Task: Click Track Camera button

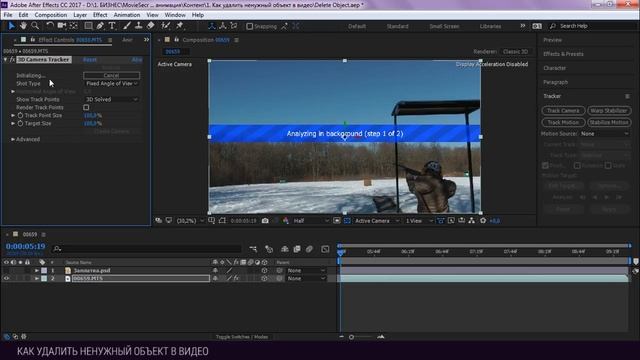Action: point(563,111)
